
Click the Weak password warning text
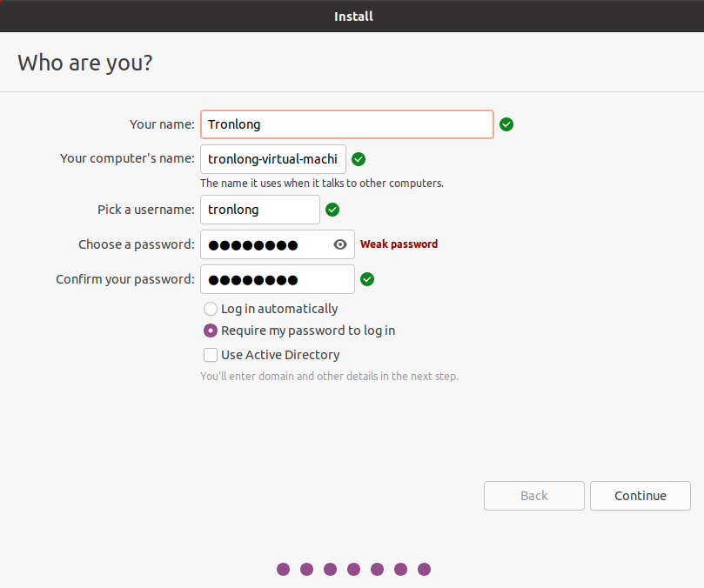[399, 244]
